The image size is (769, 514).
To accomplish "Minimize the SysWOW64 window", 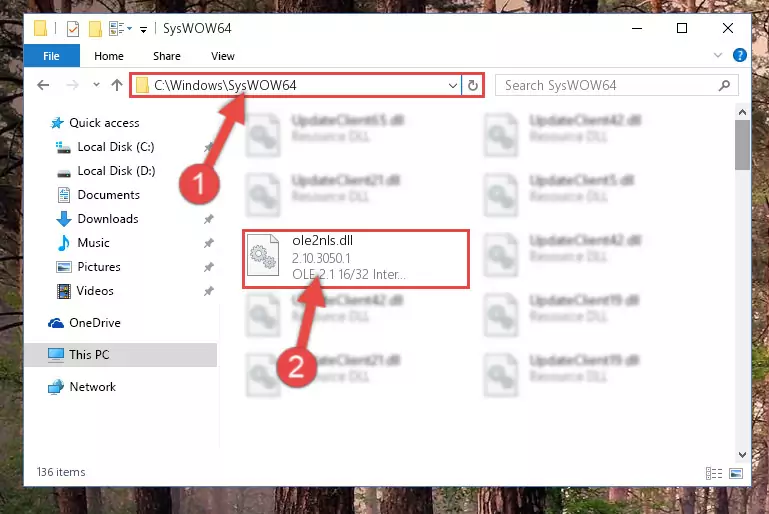I will 637,28.
